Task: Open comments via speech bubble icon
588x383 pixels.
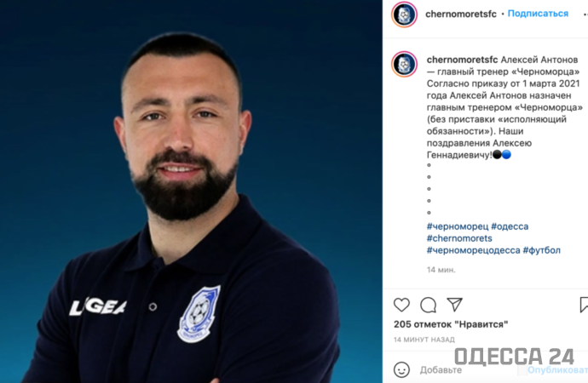Action: [428, 305]
